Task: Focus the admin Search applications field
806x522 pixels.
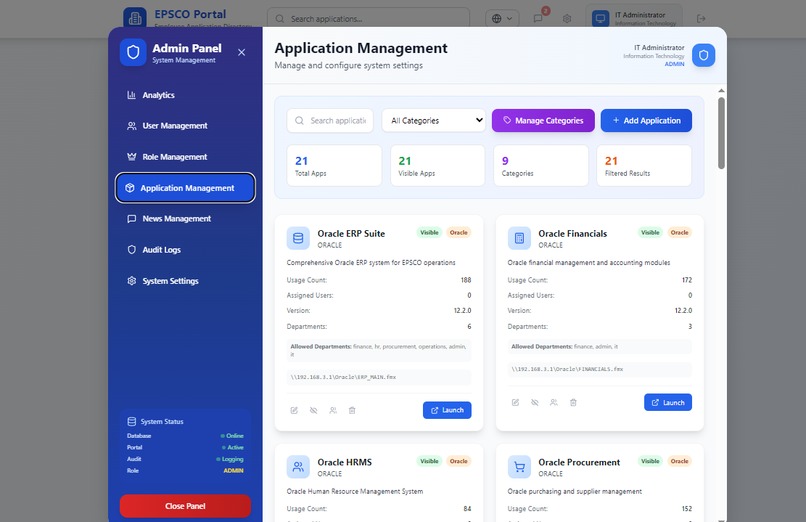Action: 330,121
